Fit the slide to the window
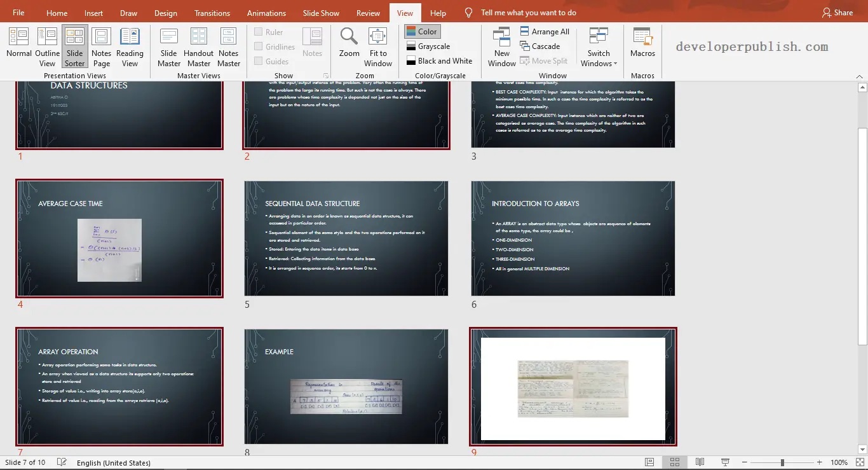This screenshot has width=868, height=470. point(377,45)
